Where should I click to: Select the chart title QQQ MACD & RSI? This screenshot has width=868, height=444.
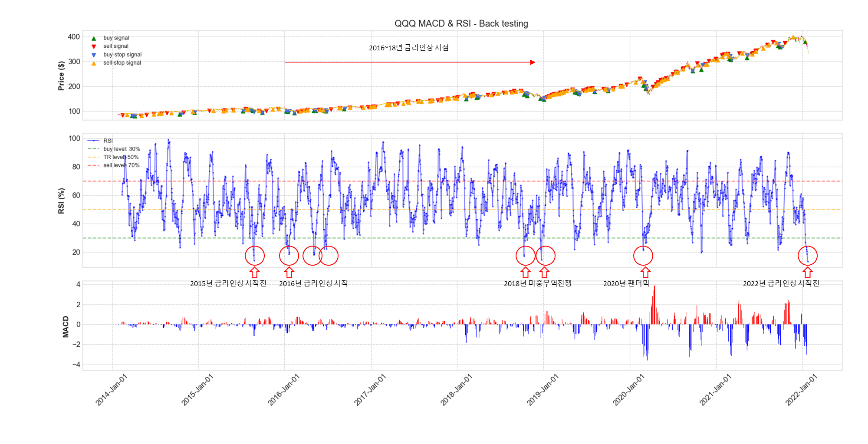click(x=461, y=23)
